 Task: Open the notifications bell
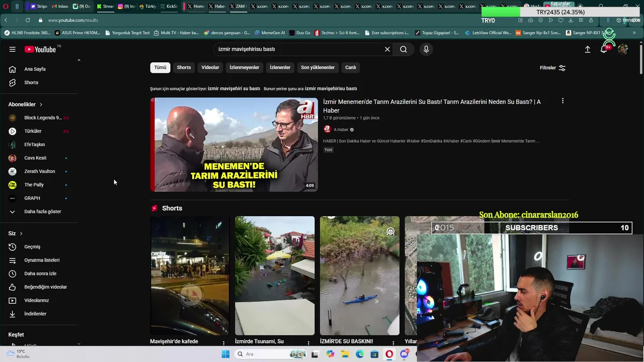click(x=604, y=49)
